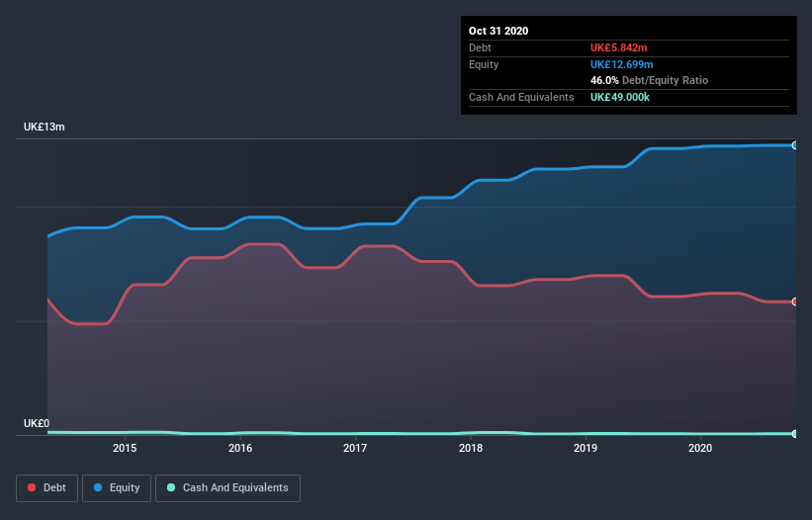Click the UK£12.699m equity value
This screenshot has height=520, width=812.
[621, 64]
